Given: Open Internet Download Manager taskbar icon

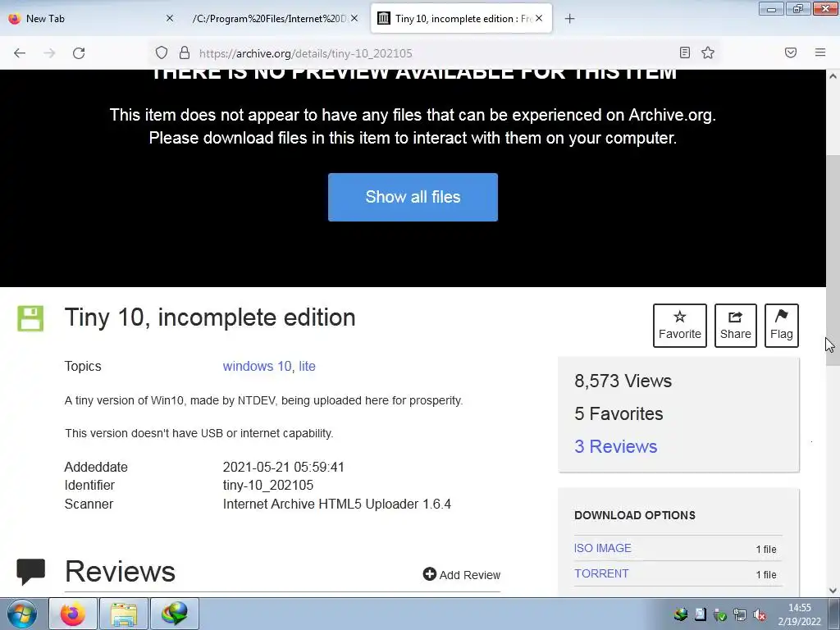Looking at the screenshot, I should [x=175, y=614].
